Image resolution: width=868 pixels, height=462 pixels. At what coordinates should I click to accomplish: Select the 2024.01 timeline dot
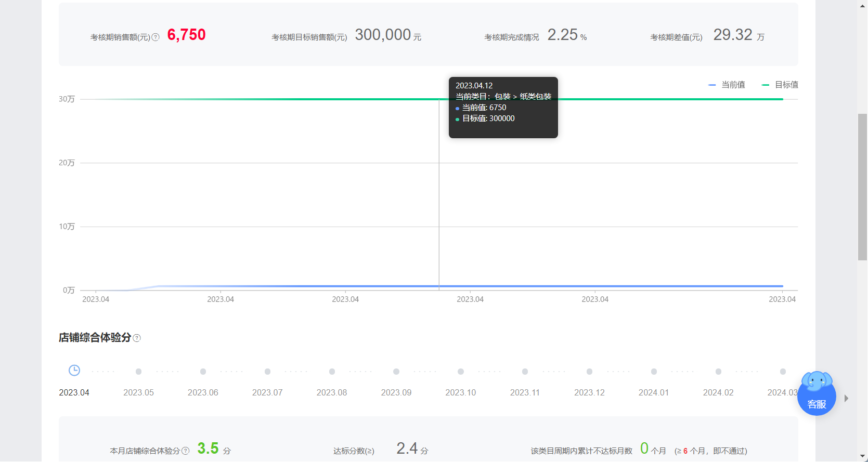tap(654, 372)
